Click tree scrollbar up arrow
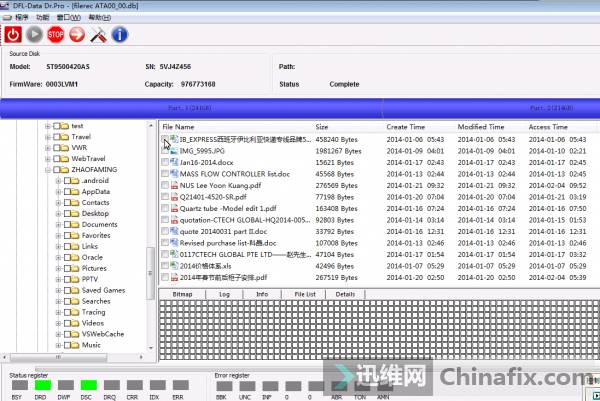Viewport: 600px width, 401px height. coord(151,126)
